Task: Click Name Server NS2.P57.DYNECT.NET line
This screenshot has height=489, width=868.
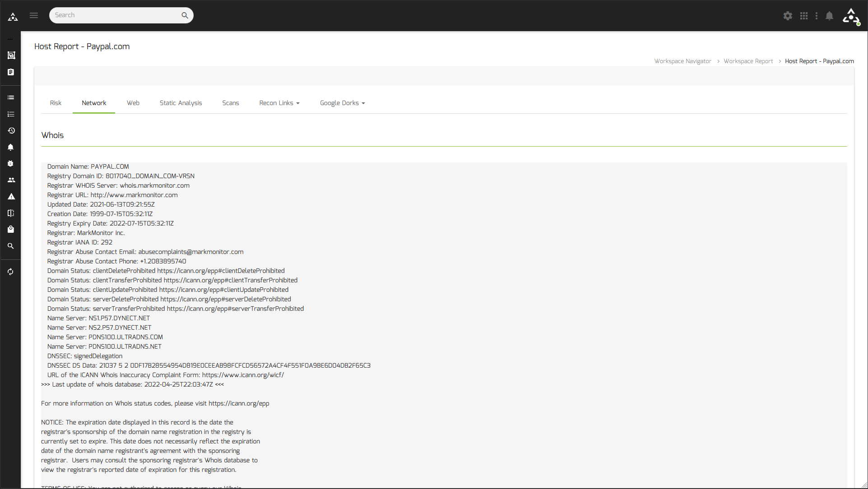Action: tap(99, 328)
